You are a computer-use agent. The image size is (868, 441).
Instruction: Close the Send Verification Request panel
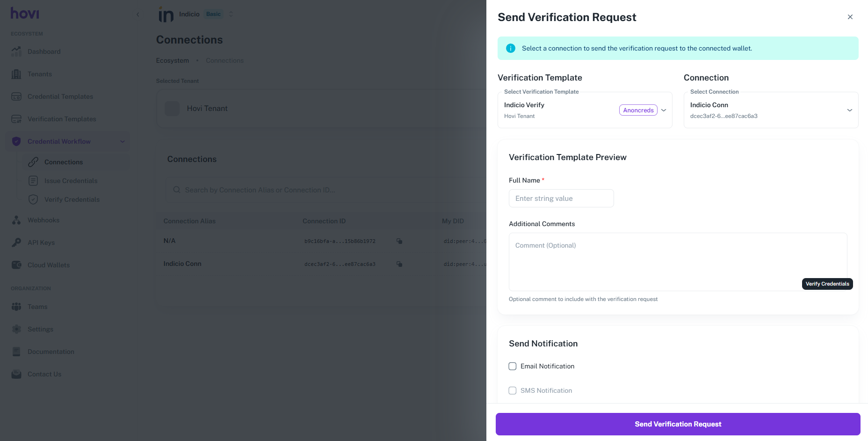click(850, 17)
